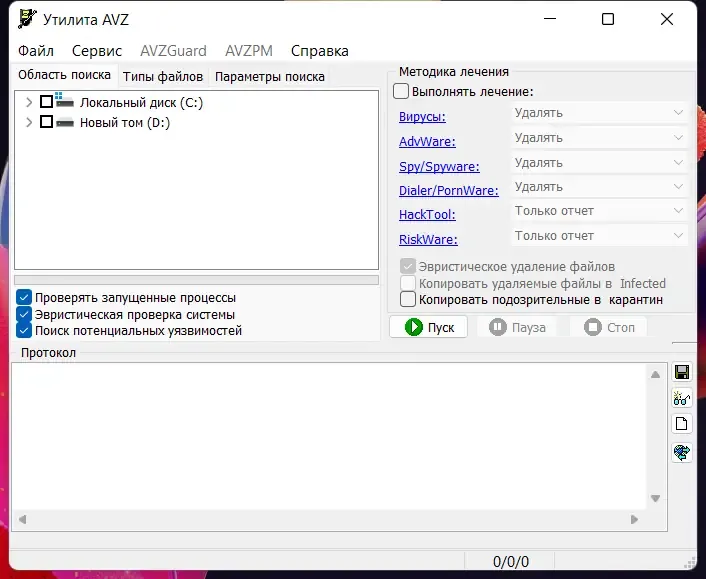Switch to the Типы файлов tab
706x579 pixels.
pyautogui.click(x=163, y=77)
